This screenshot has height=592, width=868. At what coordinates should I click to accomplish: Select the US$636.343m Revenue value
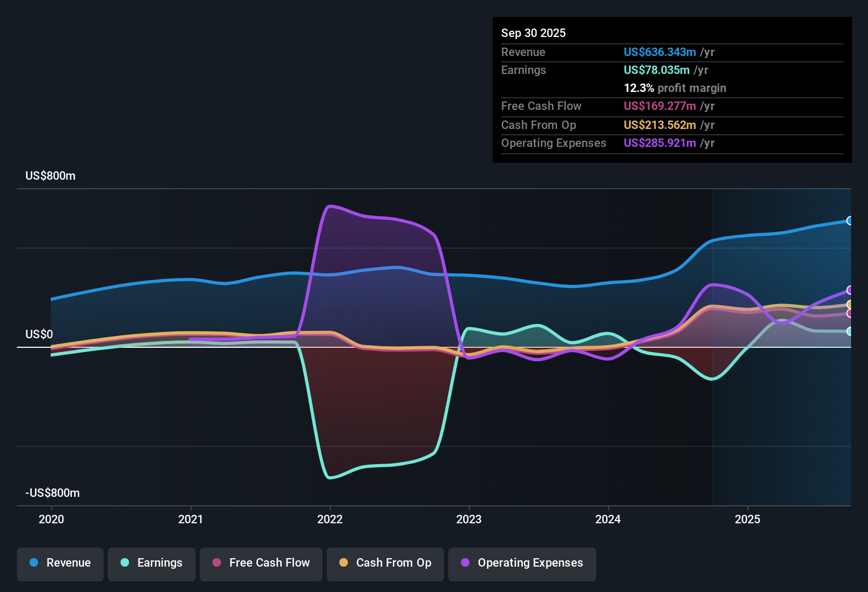tap(660, 52)
